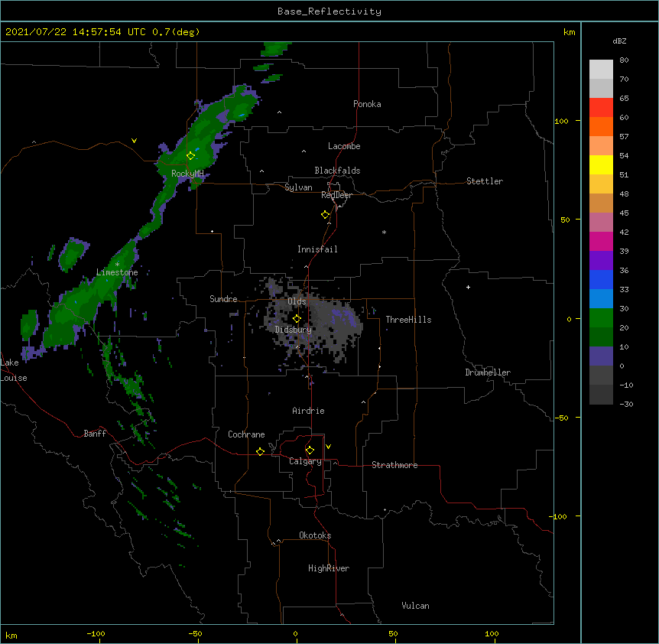
Task: Select the diamond marker between Olds and Didsbury
Action: click(297, 319)
